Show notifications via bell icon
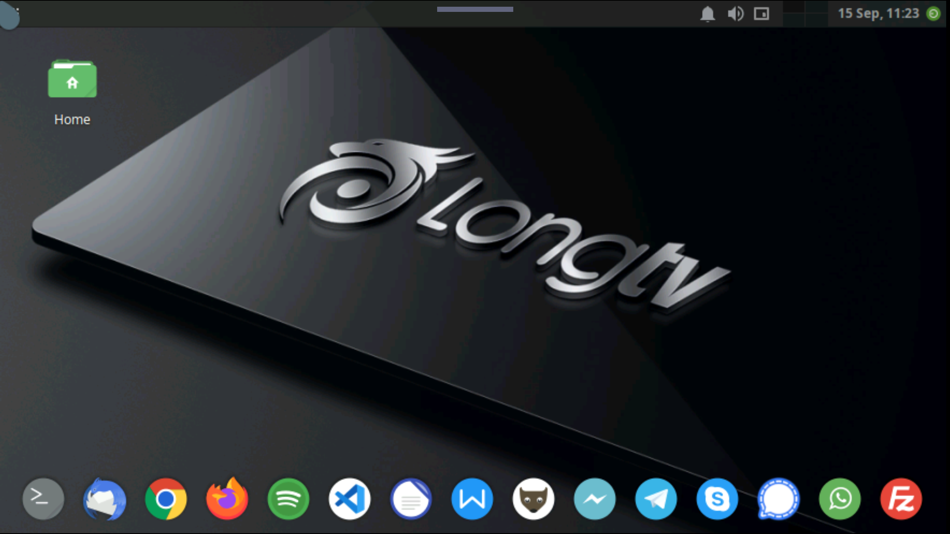Image resolution: width=950 pixels, height=534 pixels. (707, 13)
